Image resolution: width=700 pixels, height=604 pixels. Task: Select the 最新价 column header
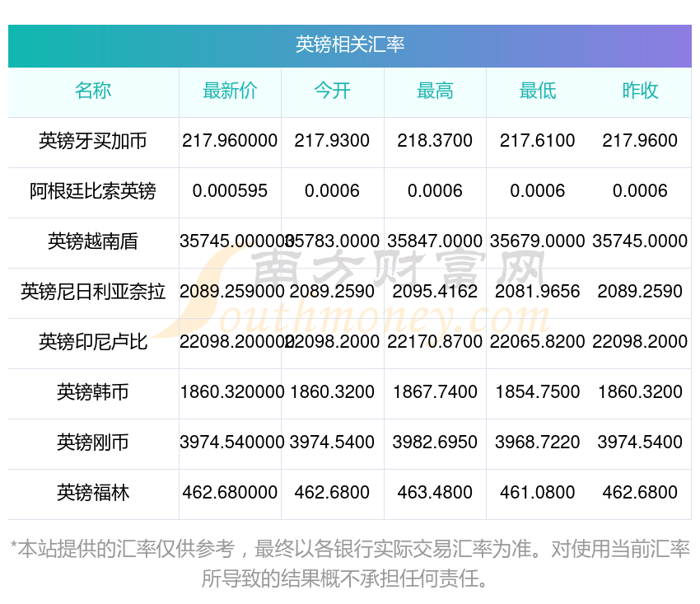230,91
